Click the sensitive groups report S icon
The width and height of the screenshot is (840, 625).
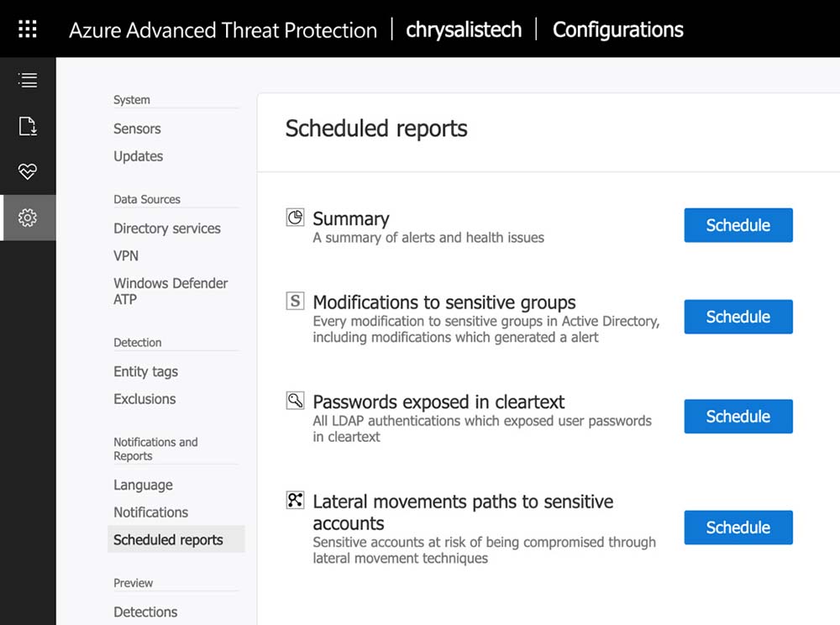tap(295, 301)
